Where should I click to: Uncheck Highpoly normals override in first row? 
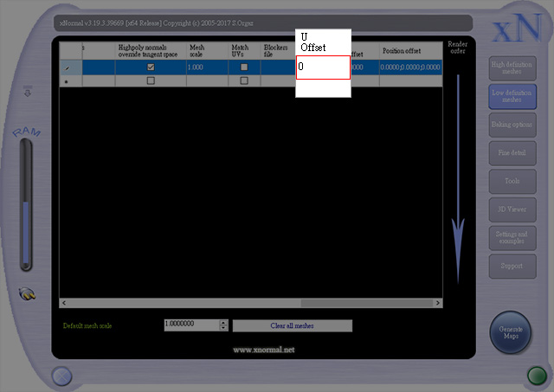click(x=151, y=67)
